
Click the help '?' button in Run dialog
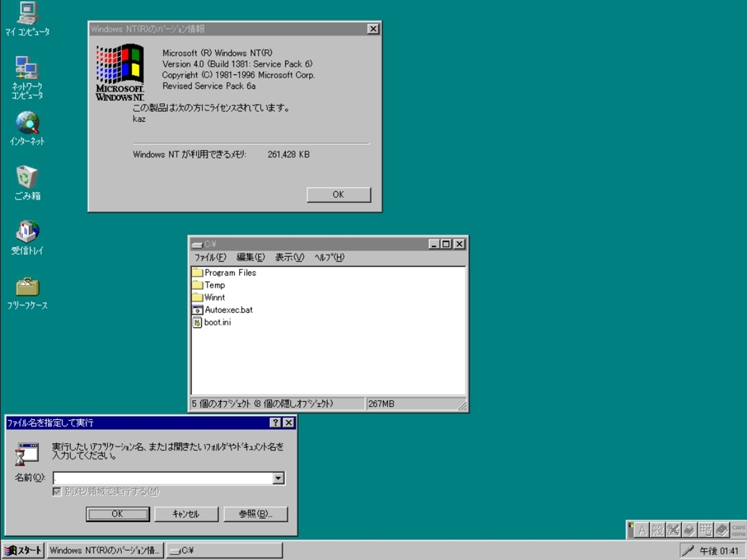(276, 423)
